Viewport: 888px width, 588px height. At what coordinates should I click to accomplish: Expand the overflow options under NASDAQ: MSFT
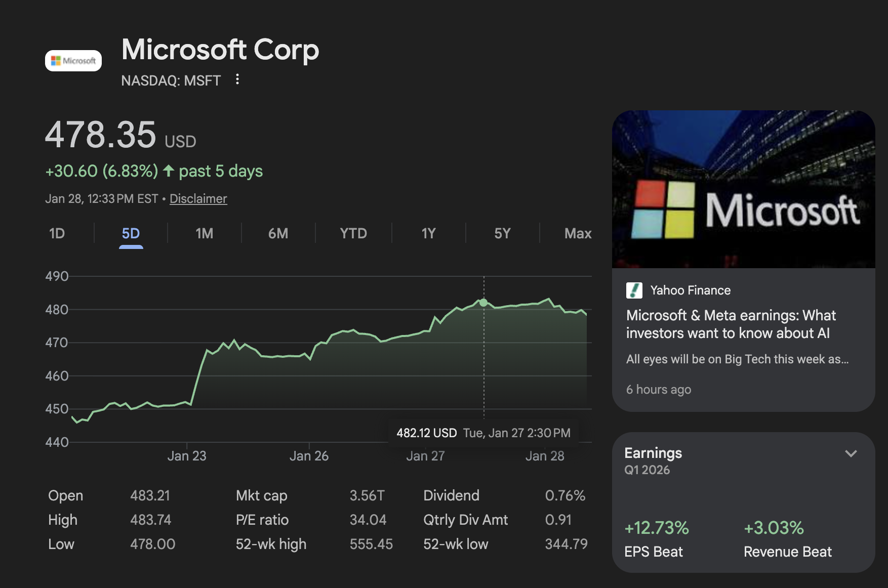coord(237,80)
